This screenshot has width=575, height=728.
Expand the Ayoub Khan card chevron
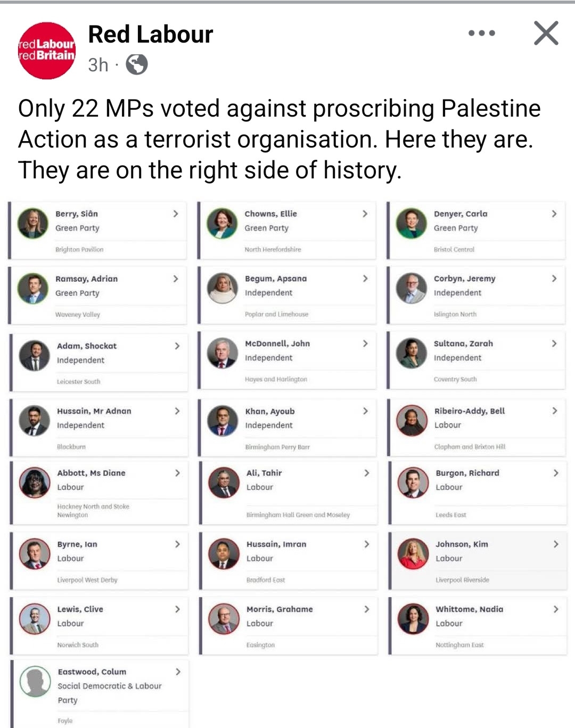(x=365, y=411)
